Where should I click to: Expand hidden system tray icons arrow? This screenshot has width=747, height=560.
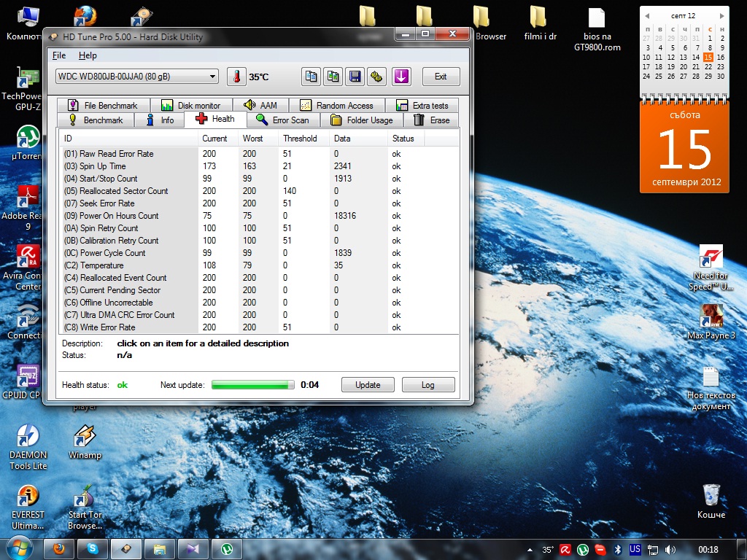529,549
